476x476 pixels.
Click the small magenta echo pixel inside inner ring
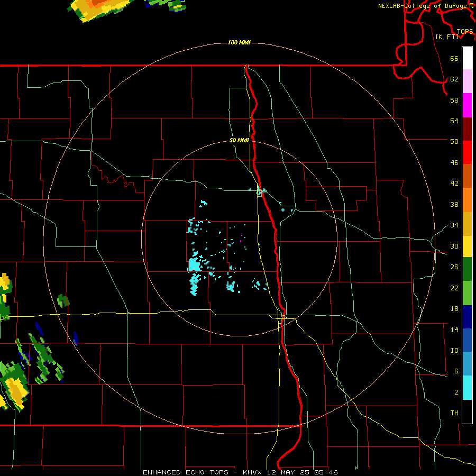[241, 241]
